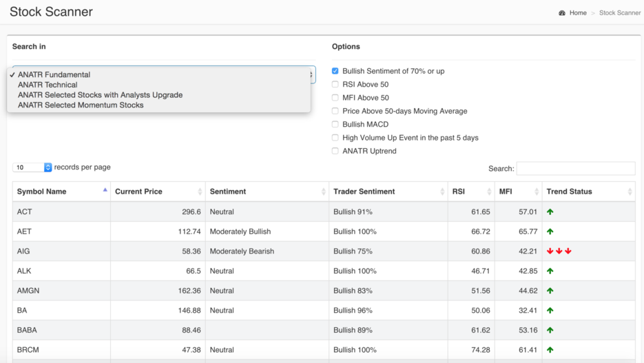Click RSI value 46.71
644x363 pixels.
tap(481, 271)
